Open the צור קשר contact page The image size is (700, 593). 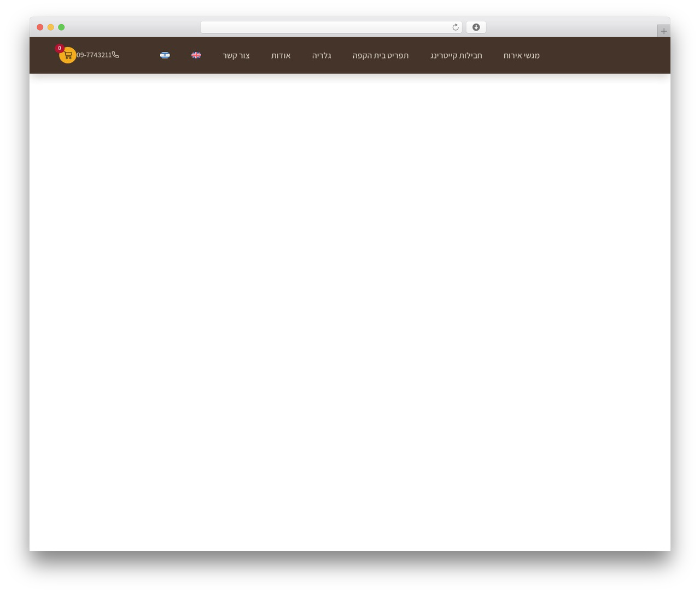pos(236,55)
